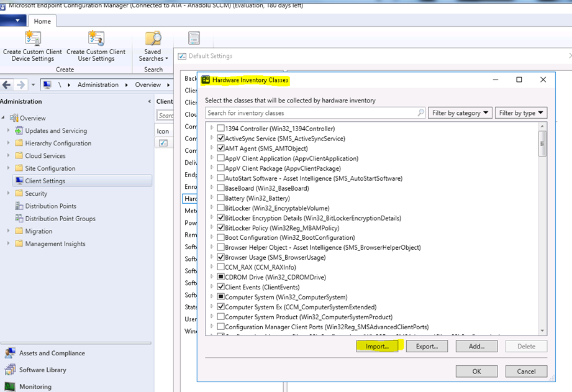Click Assets and Compliance workspace icon
This screenshot has height=392, width=572.
[x=10, y=353]
